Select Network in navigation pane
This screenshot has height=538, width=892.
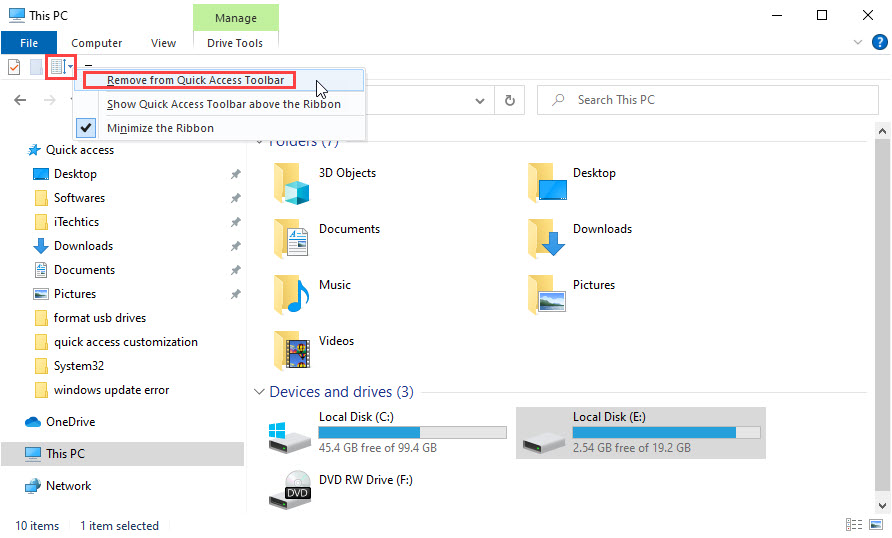tap(68, 486)
